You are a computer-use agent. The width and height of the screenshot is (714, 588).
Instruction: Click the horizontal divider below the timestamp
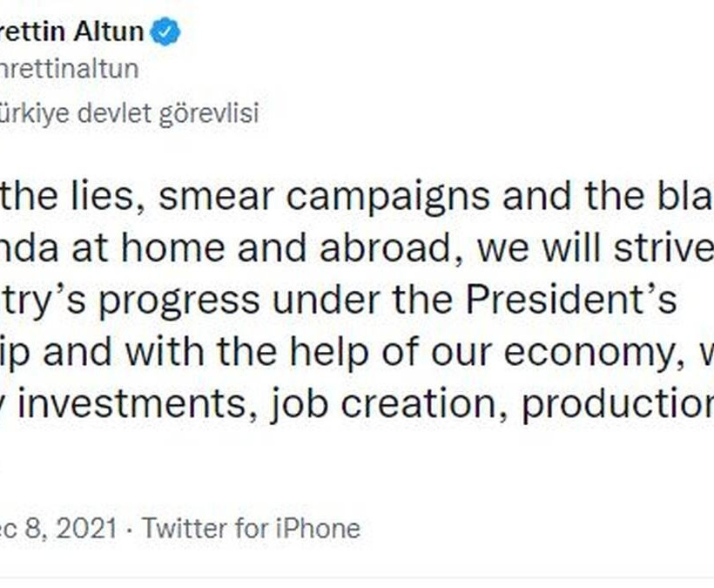(x=357, y=579)
